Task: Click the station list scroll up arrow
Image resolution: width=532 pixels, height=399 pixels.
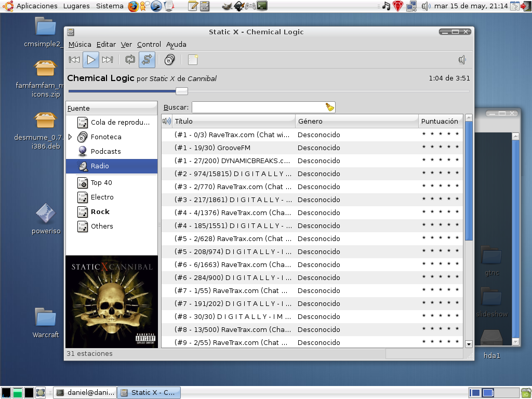Action: coord(469,118)
